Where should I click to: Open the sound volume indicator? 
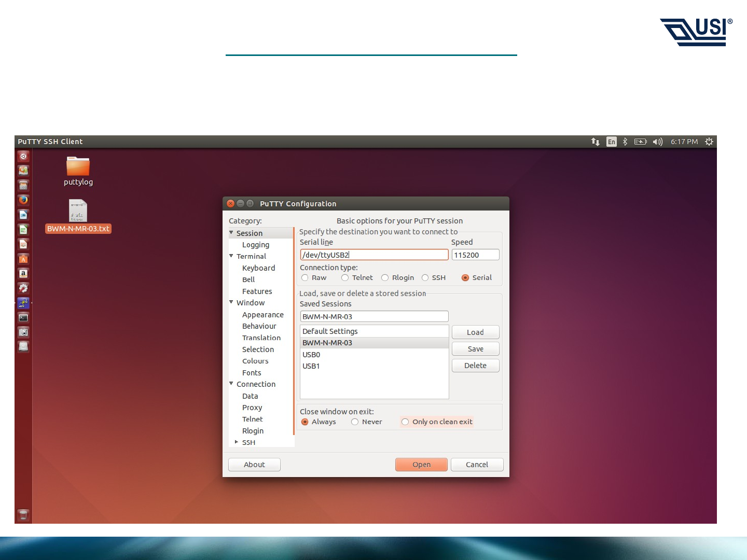coord(658,142)
